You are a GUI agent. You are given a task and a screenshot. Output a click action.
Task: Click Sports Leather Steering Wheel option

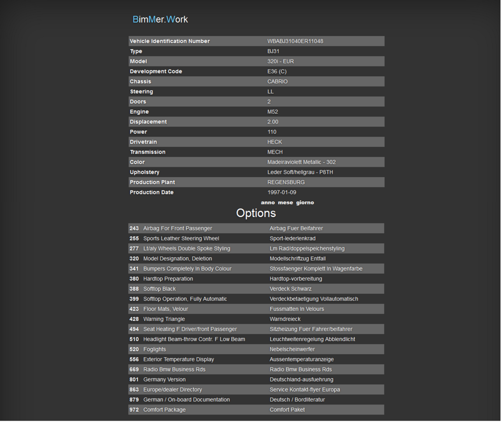(x=181, y=239)
